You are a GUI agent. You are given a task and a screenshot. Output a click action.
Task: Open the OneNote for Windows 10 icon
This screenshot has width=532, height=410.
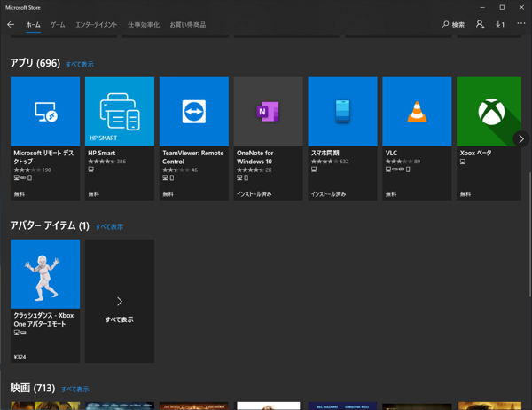coord(268,112)
